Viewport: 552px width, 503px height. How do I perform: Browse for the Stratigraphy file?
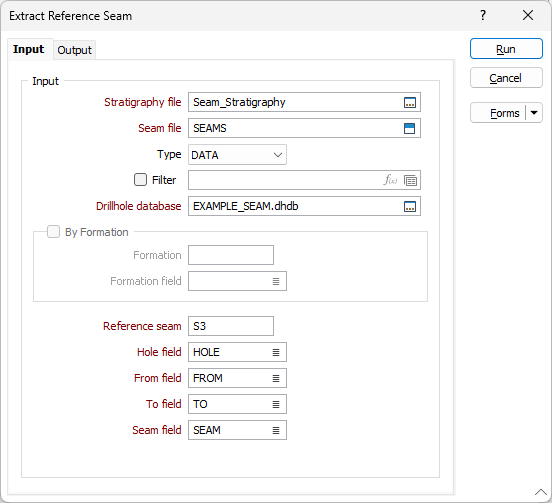click(409, 102)
